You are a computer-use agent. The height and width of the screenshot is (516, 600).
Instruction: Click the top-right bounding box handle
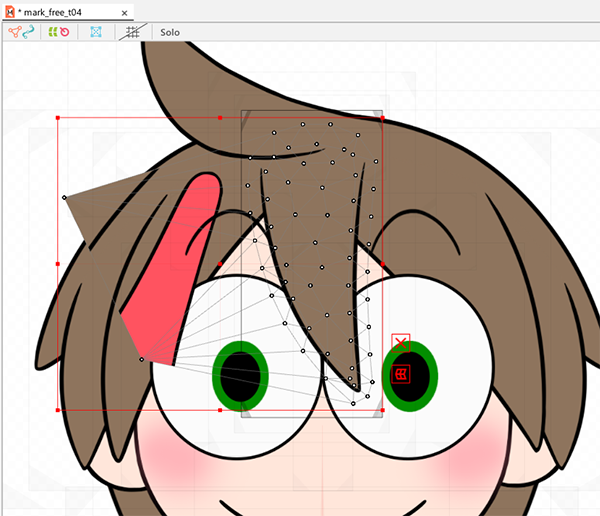(382, 118)
